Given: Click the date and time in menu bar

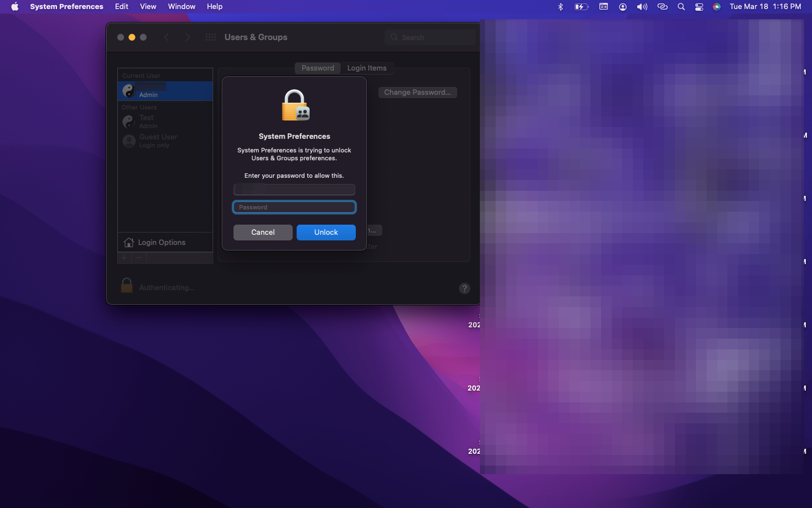Looking at the screenshot, I should pyautogui.click(x=765, y=7).
